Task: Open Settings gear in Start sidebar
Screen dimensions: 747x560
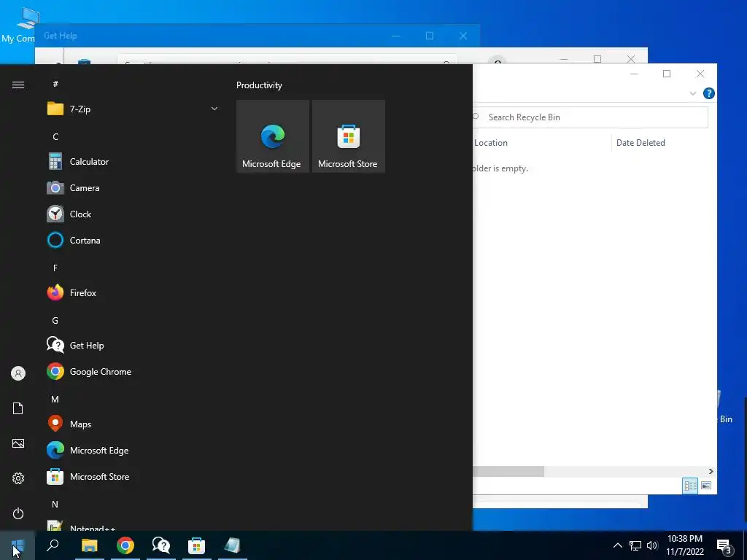Action: [18, 478]
